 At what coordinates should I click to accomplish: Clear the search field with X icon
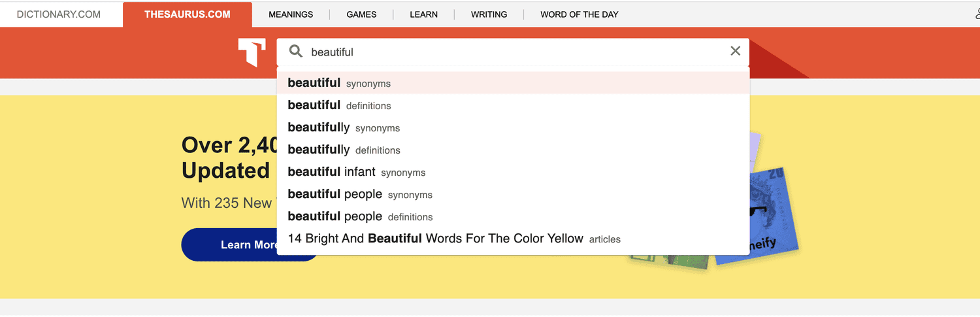tap(735, 52)
